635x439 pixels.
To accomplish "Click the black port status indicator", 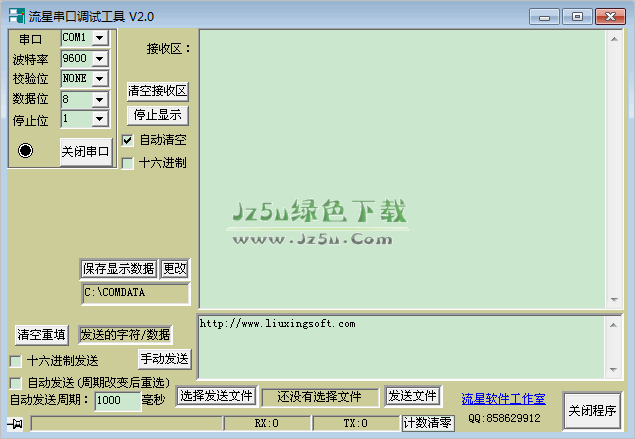I will 26,150.
